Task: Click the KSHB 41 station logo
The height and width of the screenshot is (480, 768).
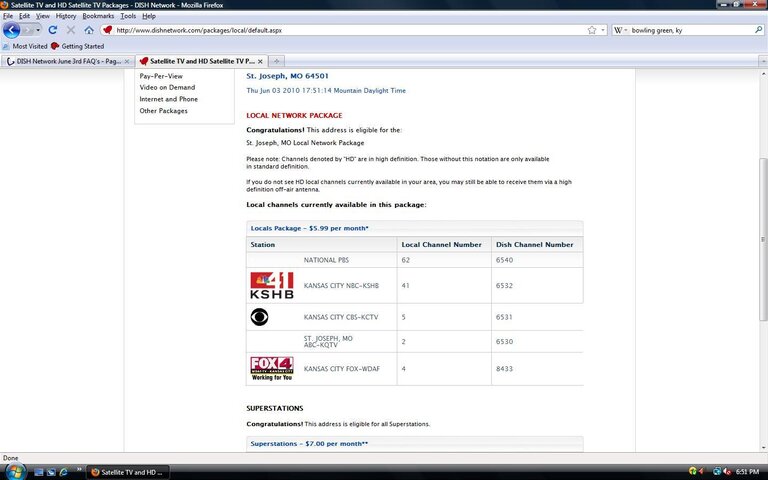Action: click(x=272, y=285)
